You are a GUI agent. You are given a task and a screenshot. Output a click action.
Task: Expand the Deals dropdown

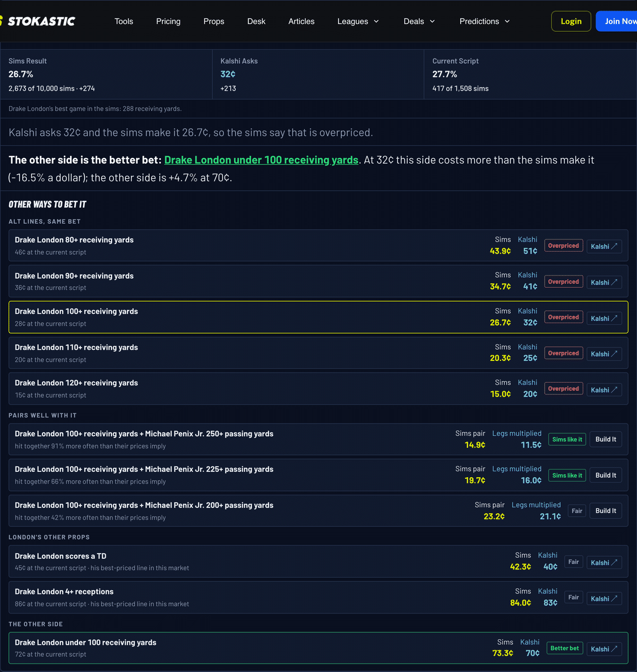pos(419,21)
